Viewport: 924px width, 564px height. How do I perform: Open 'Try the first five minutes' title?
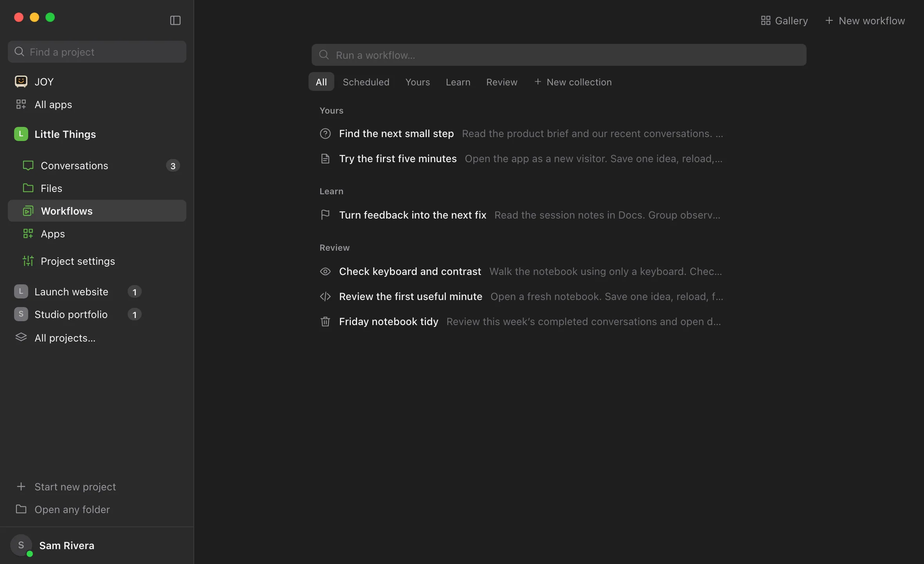(x=398, y=159)
